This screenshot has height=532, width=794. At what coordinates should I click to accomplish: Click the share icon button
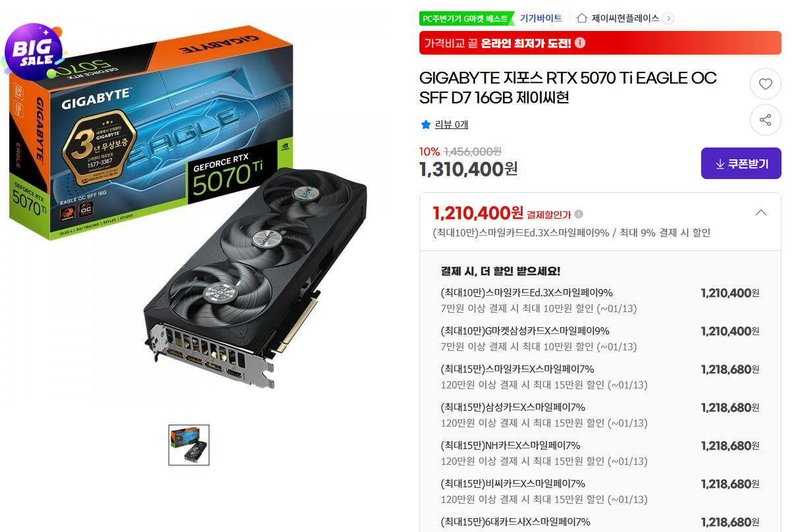pos(765,120)
